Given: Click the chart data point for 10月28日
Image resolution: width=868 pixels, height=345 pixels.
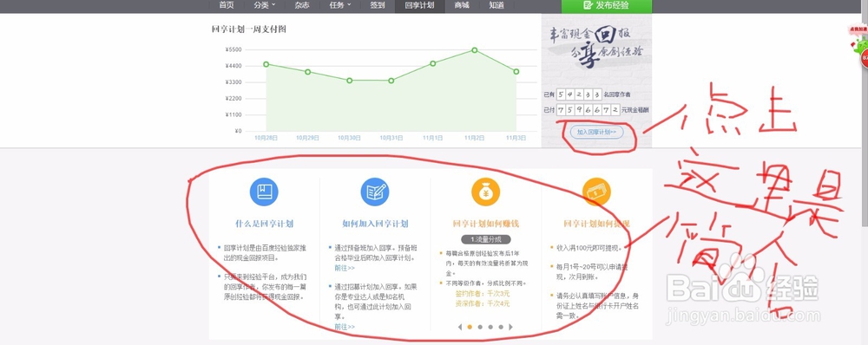Looking at the screenshot, I should pyautogui.click(x=266, y=64).
